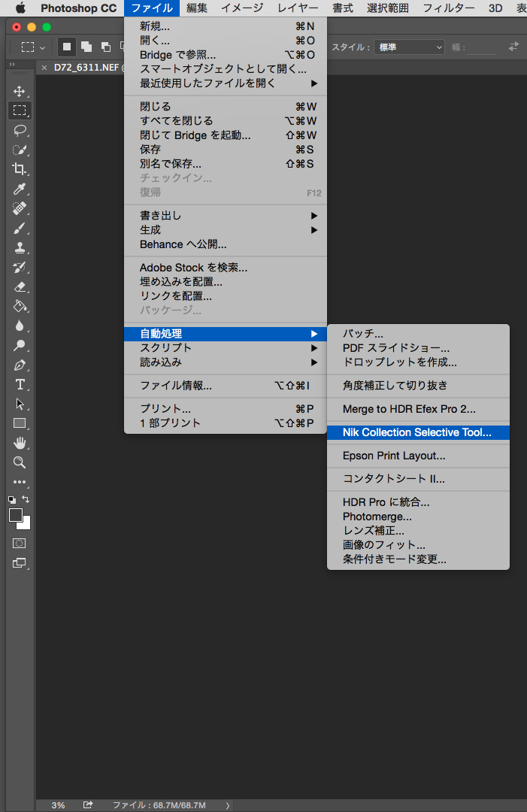The width and height of the screenshot is (527, 812).
Task: Open the フィルター menu
Action: tap(448, 8)
